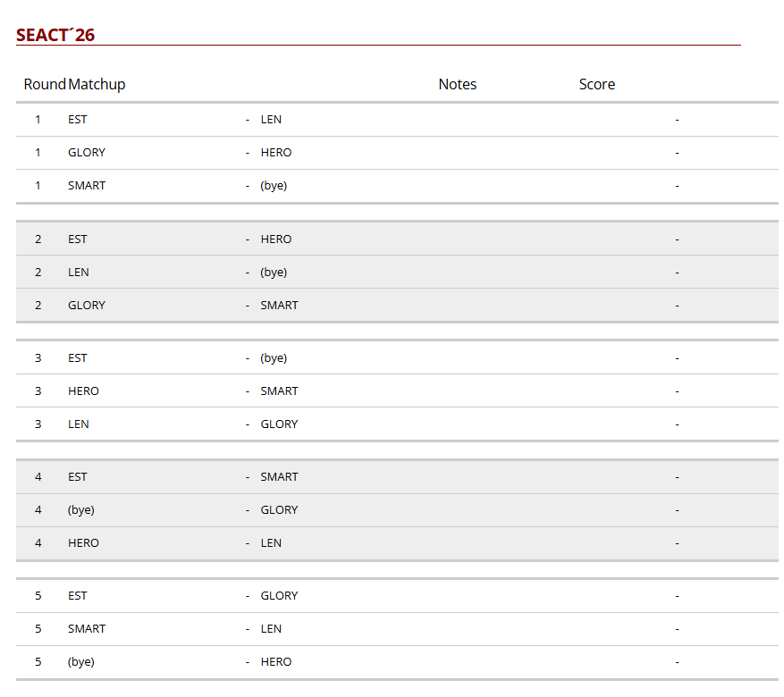Click the SEACT´26 heading
Screen dimensions: 784x697
click(55, 35)
